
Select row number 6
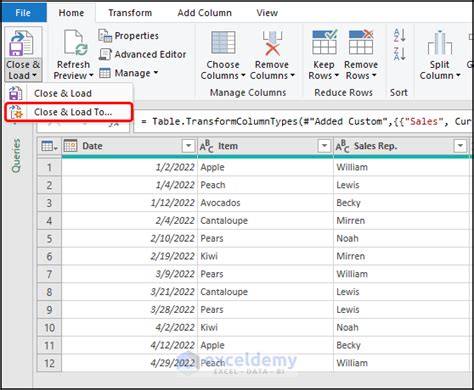click(49, 256)
